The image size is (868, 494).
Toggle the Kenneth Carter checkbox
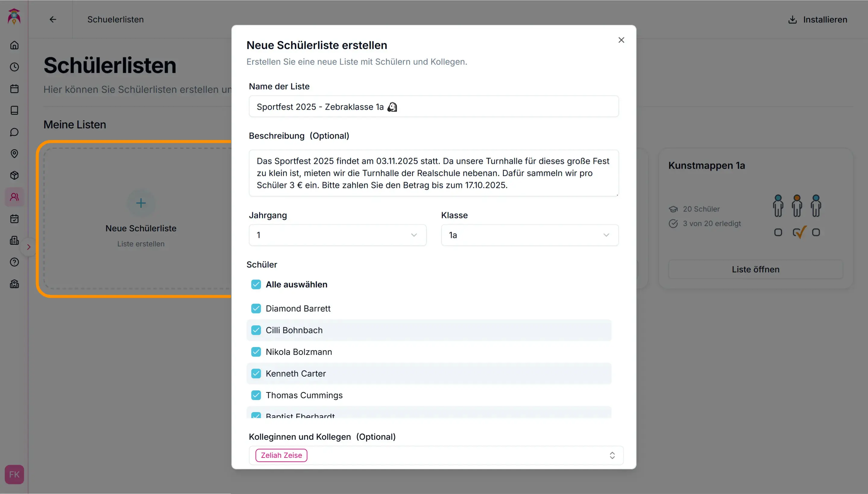pyautogui.click(x=256, y=374)
